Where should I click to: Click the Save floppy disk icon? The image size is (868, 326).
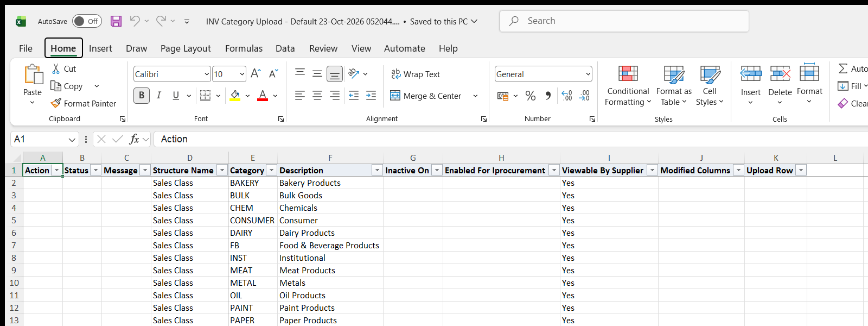pyautogui.click(x=116, y=21)
